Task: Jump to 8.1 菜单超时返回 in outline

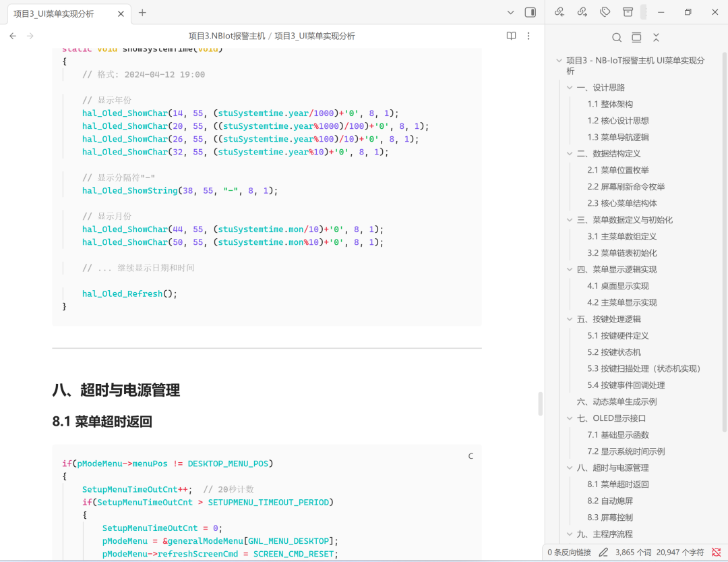Action: [x=618, y=484]
